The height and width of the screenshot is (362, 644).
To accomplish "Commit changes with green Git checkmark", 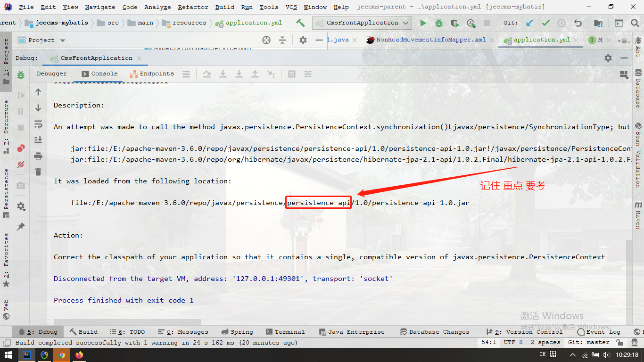I will coord(545,23).
